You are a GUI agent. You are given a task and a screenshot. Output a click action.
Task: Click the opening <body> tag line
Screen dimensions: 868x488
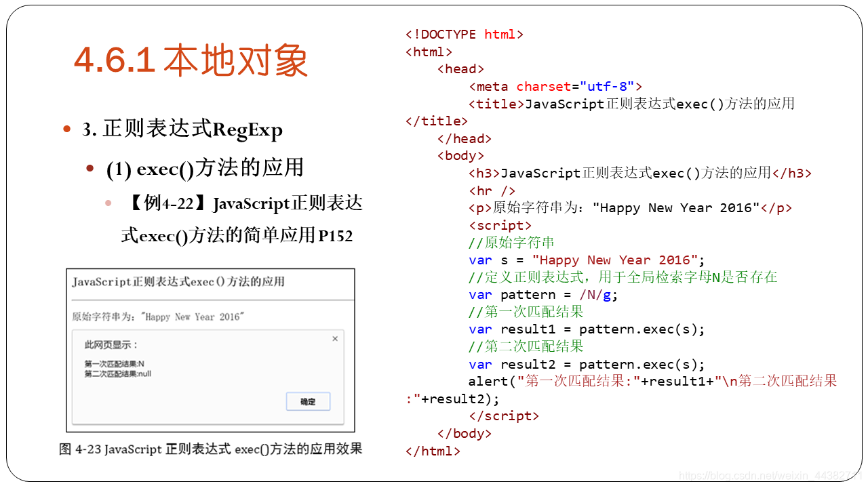(x=460, y=155)
